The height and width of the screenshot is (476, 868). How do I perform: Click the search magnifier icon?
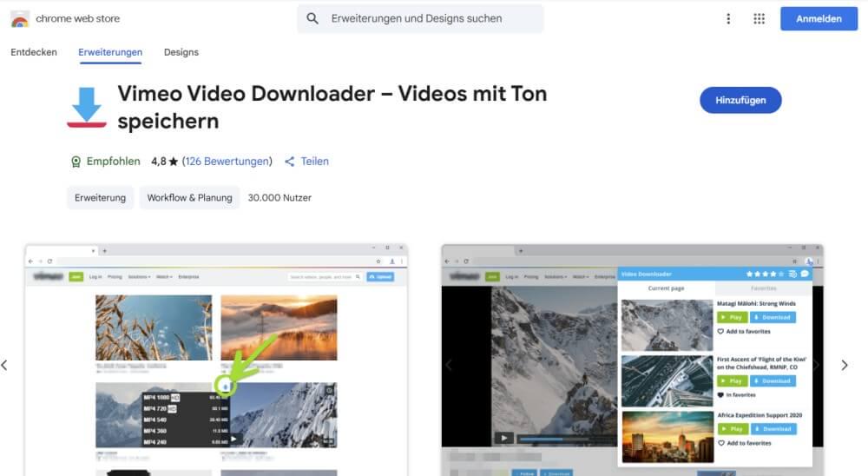tap(312, 18)
